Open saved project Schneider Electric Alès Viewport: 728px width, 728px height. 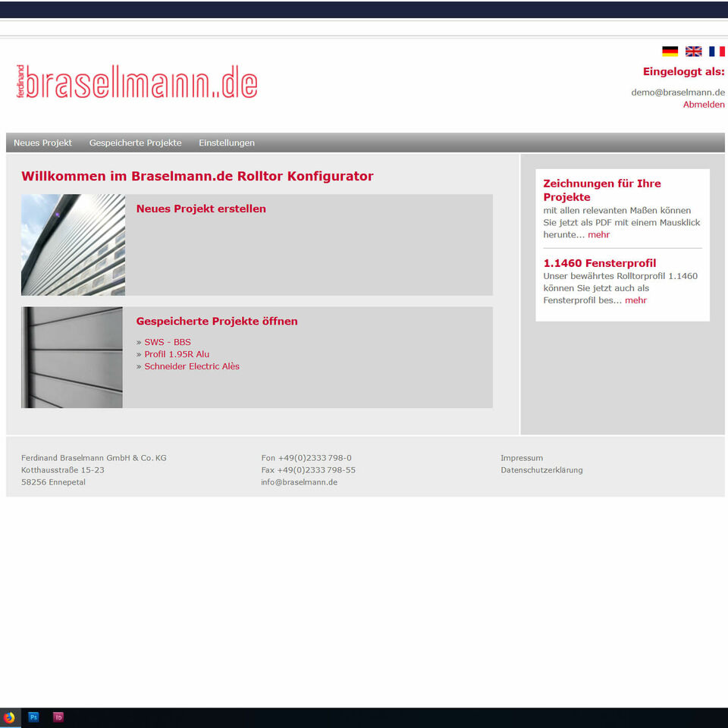click(192, 366)
